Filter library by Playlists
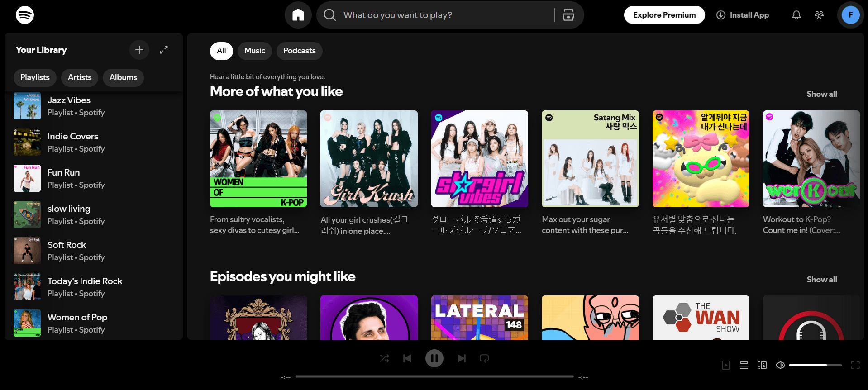868x390 pixels. click(x=35, y=77)
